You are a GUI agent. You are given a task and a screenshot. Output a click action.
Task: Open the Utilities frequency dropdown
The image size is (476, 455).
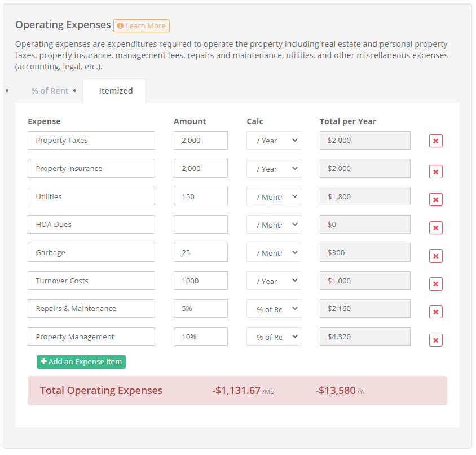(274, 196)
